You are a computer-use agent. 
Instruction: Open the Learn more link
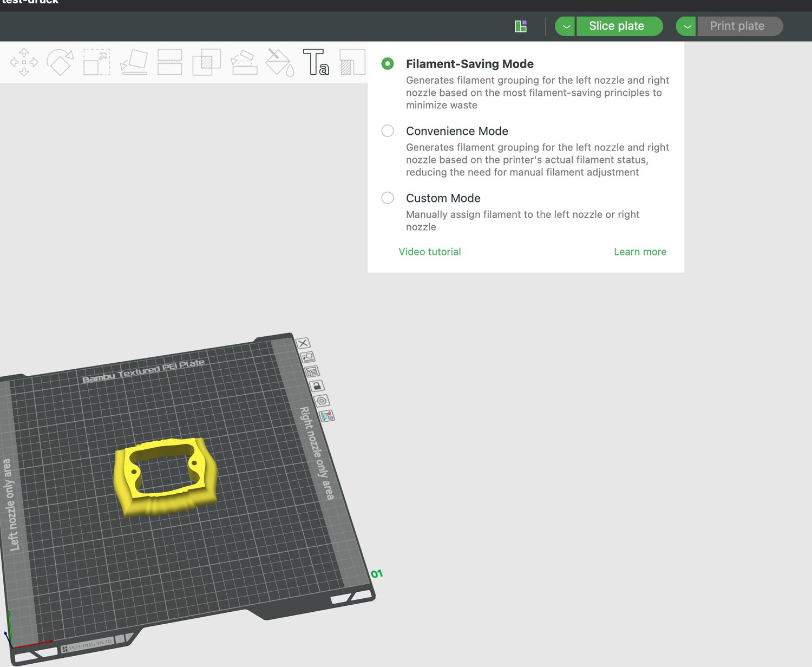(640, 252)
